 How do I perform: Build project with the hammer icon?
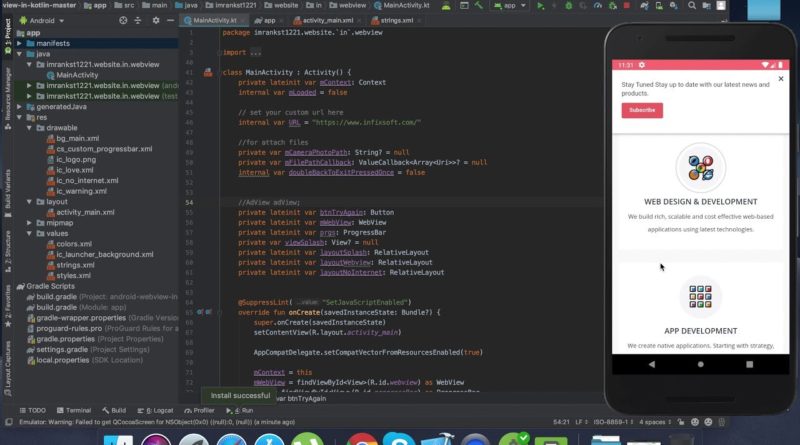(x=479, y=6)
